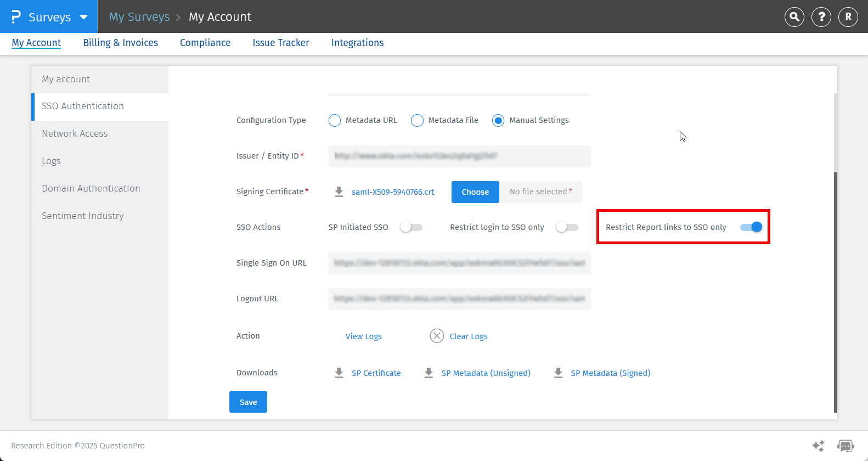The width and height of the screenshot is (868, 461).
Task: Click the Clear Logs X icon
Action: pyautogui.click(x=437, y=336)
